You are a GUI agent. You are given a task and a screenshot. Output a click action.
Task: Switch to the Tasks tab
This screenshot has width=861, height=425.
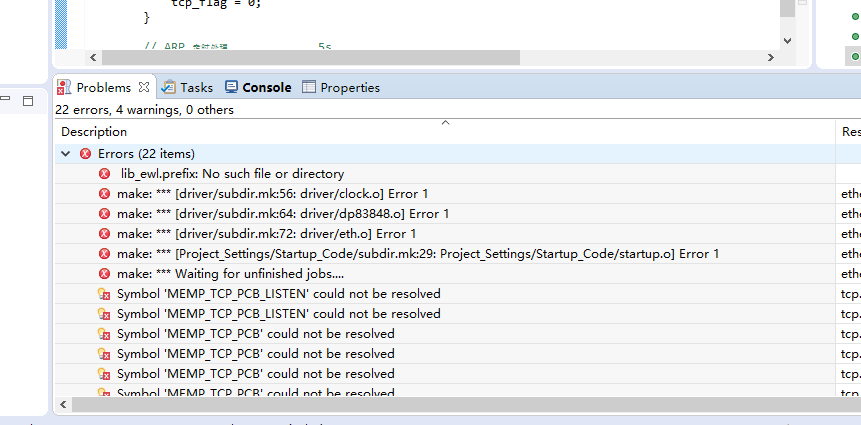click(188, 88)
